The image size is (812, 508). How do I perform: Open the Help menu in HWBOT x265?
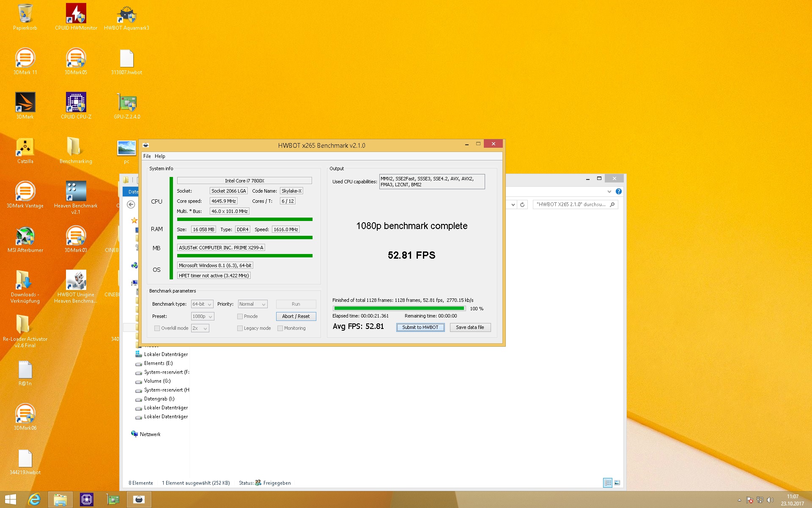pyautogui.click(x=160, y=156)
